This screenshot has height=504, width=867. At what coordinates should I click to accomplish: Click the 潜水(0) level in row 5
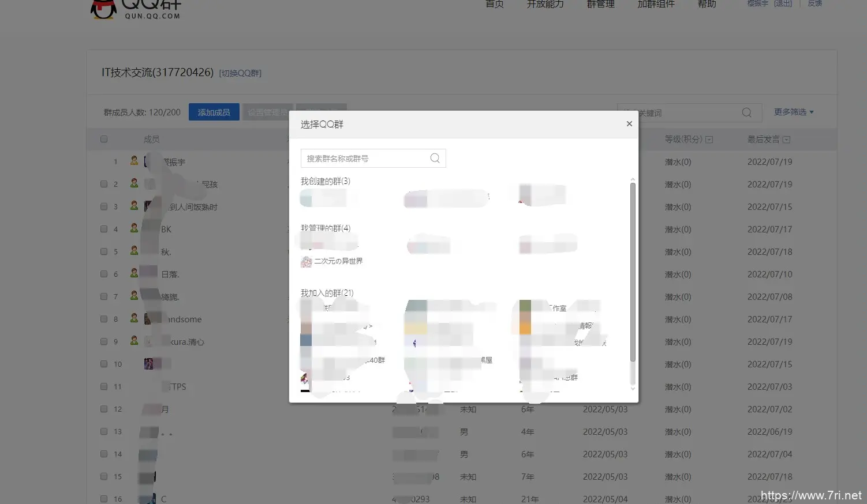678,252
